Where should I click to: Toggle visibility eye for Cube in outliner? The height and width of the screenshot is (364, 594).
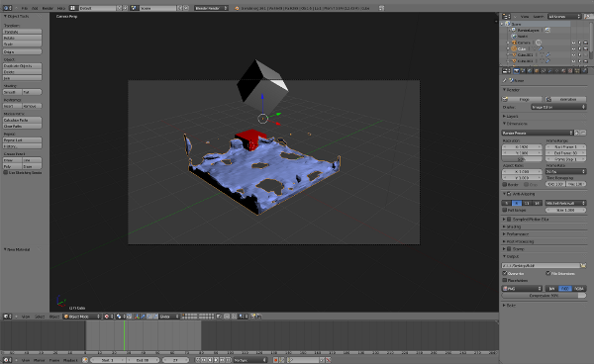point(573,48)
